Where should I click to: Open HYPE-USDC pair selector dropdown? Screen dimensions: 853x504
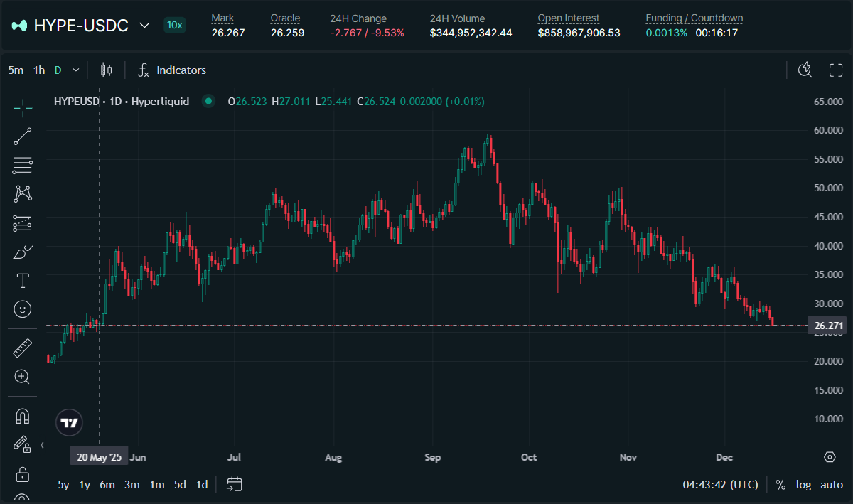[x=144, y=26]
